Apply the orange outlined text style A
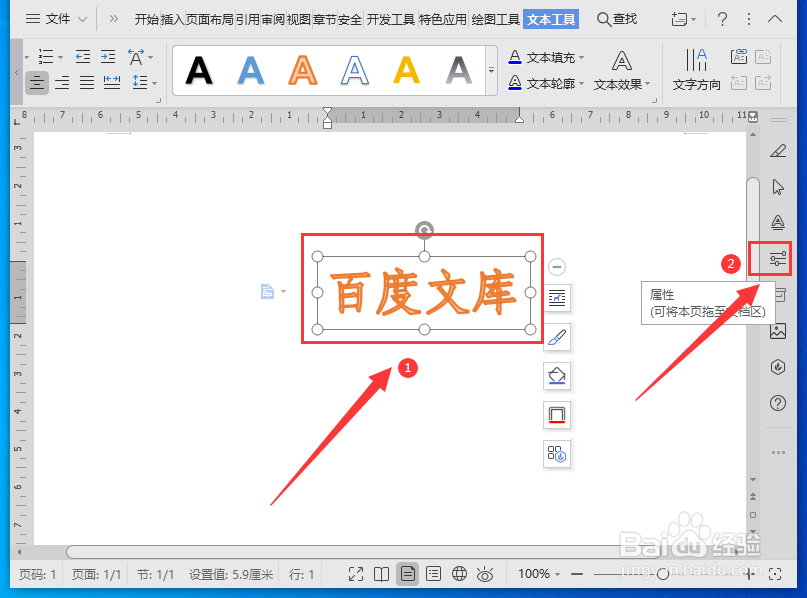The height and width of the screenshot is (598, 807). pos(303,71)
